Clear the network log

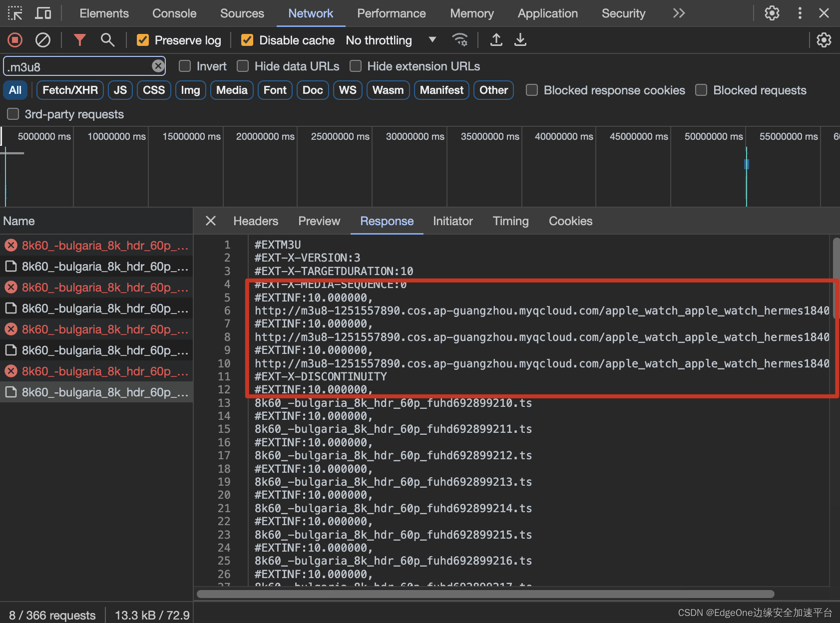click(43, 40)
